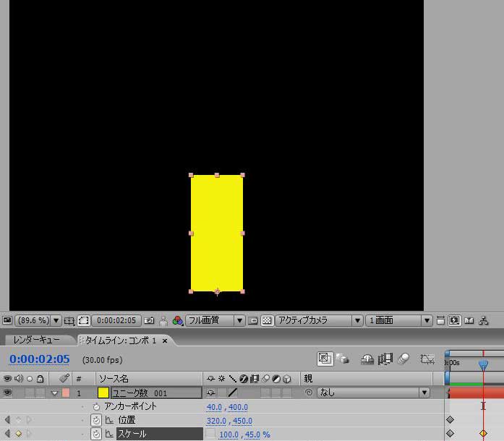Click the 1画面 dropdown arrow
The height and width of the screenshot is (441, 504).
427,320
